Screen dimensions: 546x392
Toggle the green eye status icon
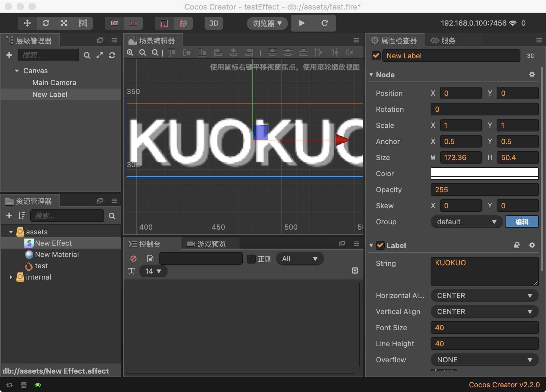pos(38,385)
